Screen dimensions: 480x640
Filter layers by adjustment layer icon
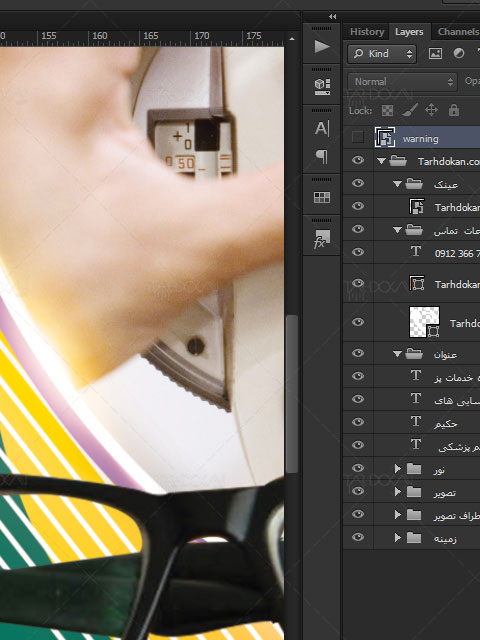(x=459, y=53)
